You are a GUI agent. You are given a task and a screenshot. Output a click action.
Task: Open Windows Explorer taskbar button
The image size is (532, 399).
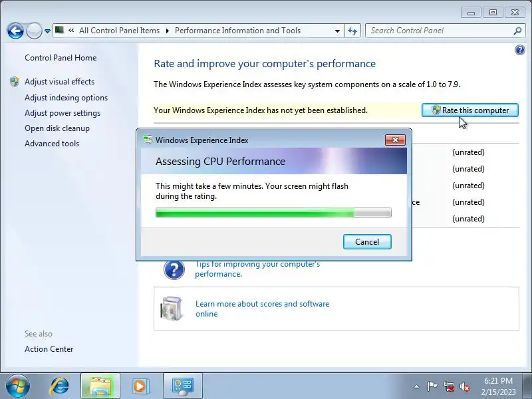point(100,386)
